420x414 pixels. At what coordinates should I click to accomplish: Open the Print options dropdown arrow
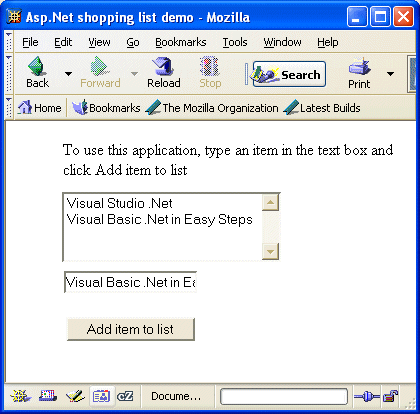tap(390, 74)
